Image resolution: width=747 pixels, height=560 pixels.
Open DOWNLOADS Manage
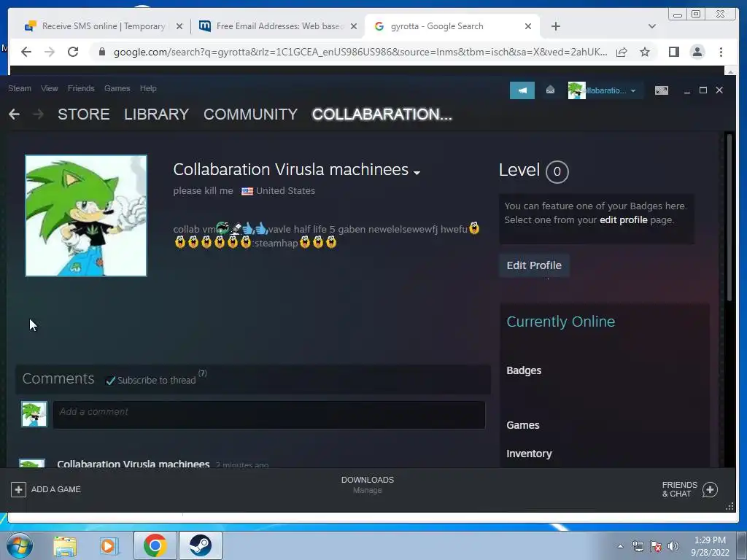point(368,485)
